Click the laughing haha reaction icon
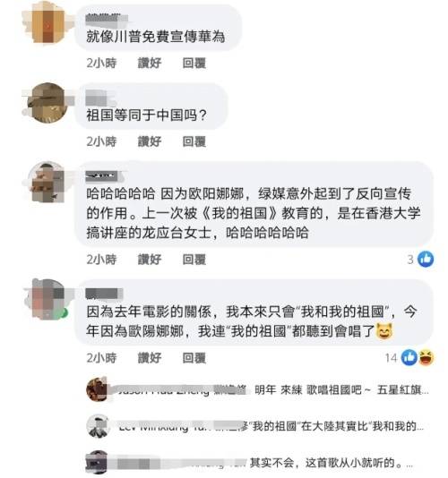The height and width of the screenshot is (478, 448). tap(426, 357)
